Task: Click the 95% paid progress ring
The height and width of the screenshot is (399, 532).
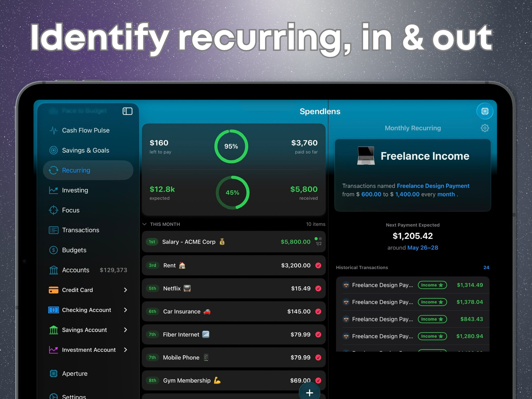Action: click(x=231, y=146)
